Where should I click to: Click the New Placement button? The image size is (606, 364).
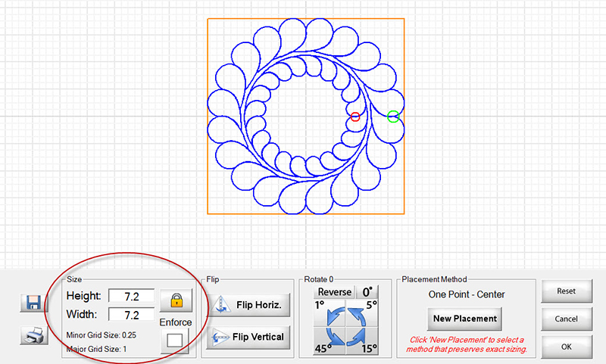pyautogui.click(x=465, y=319)
